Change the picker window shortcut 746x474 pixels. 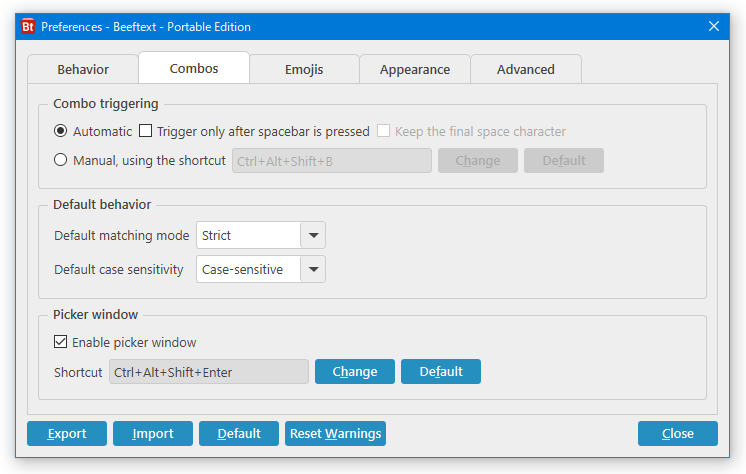tap(355, 372)
